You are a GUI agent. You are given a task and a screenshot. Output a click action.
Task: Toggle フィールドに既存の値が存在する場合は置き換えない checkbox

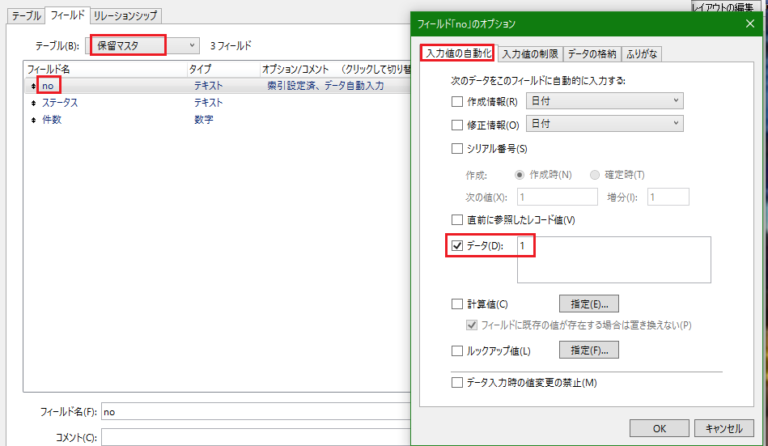click(472, 325)
